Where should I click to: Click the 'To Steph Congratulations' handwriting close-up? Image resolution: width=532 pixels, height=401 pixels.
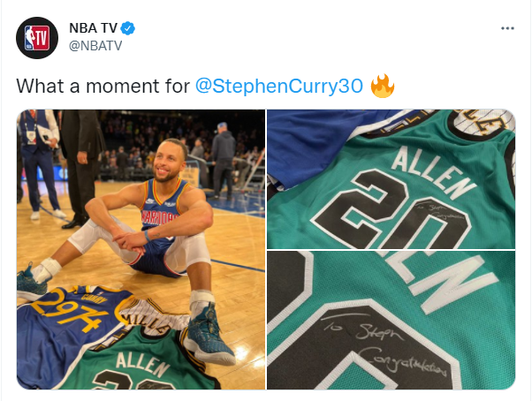pos(384,345)
